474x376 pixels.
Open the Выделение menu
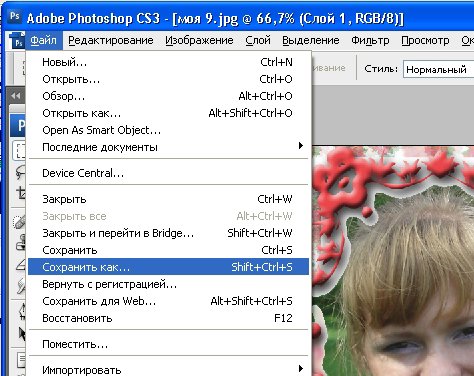pos(311,40)
